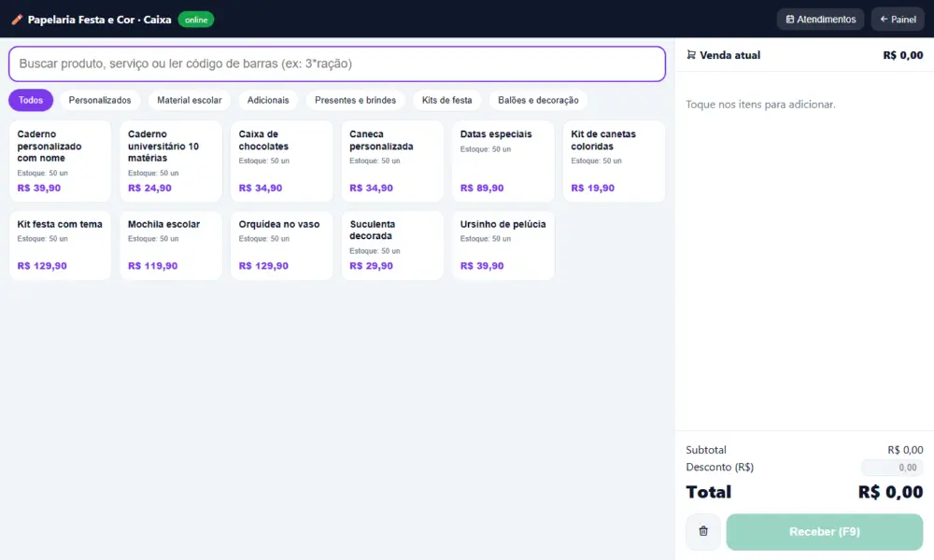
Task: Click the online status badge
Action: click(x=196, y=20)
